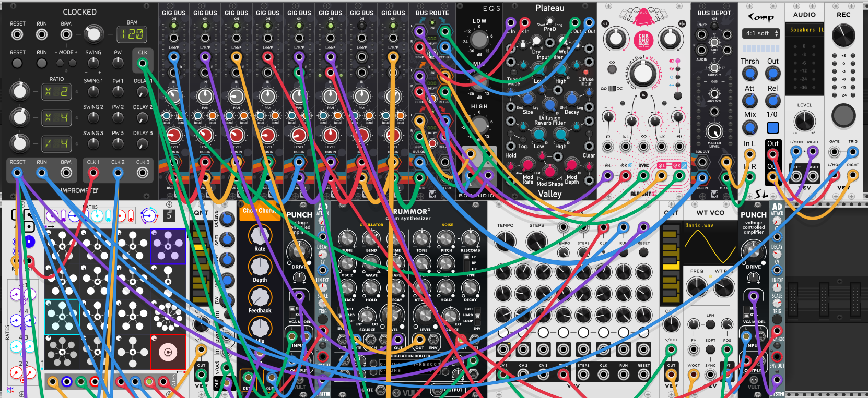Viewport: 868px width, 398px height.
Task: Toggle the Comp 1/0 blue bypass switch
Action: (773, 128)
